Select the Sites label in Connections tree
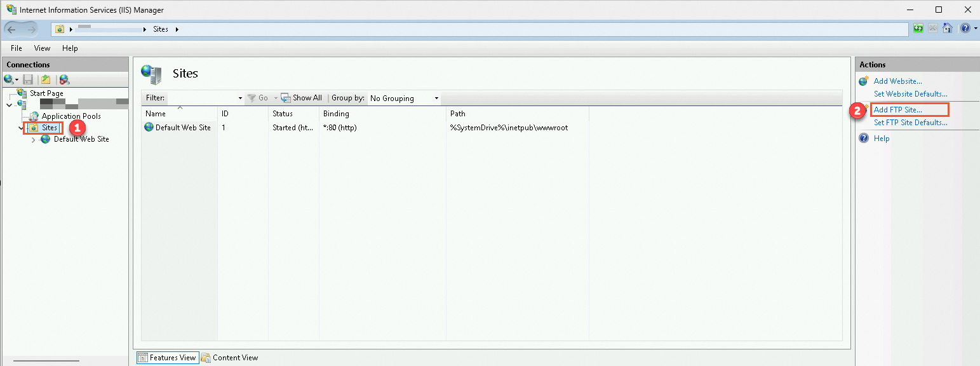 [50, 128]
